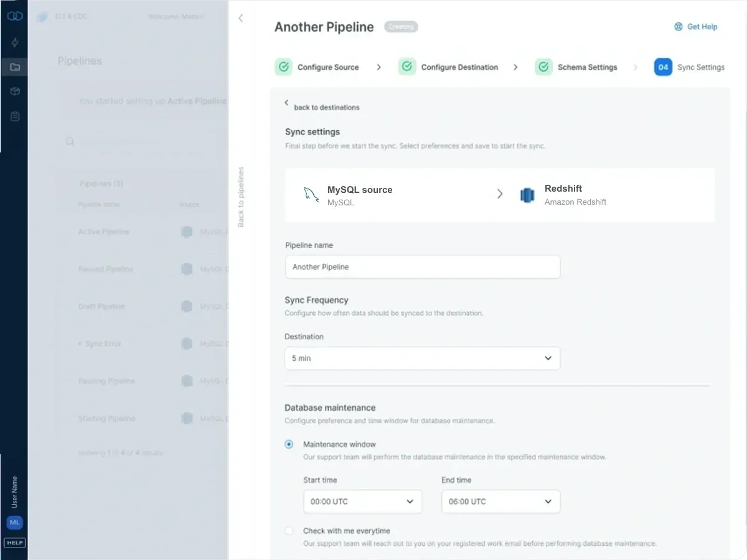Go to Configure Destination step
This screenshot has width=747, height=560.
pyautogui.click(x=459, y=67)
